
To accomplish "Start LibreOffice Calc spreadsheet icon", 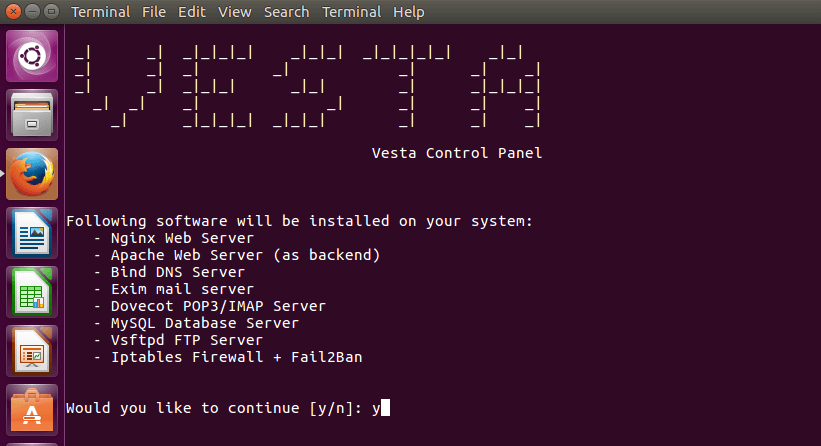I will (x=32, y=292).
